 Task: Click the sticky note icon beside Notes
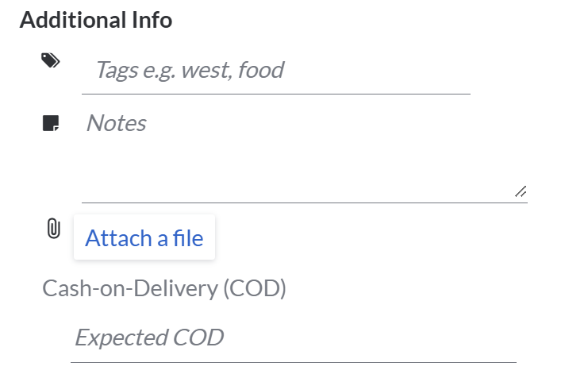click(x=51, y=124)
